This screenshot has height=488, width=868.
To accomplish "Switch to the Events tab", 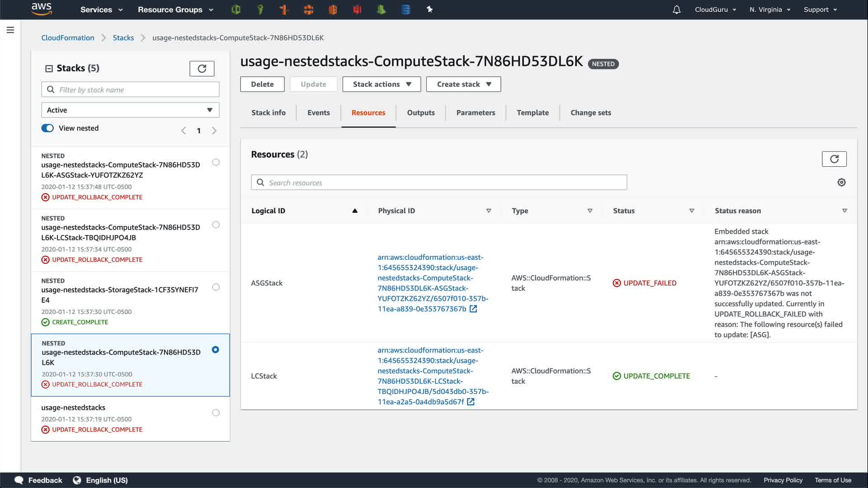I will [318, 113].
